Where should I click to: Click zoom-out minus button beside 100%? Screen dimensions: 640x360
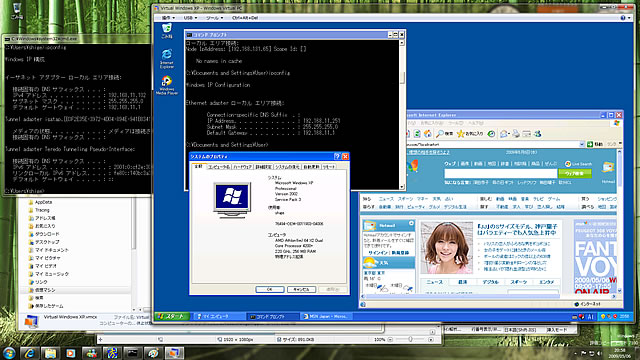tap(390, 340)
